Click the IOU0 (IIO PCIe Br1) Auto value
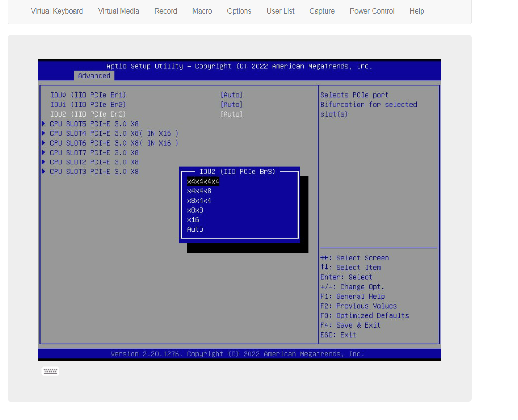 (x=232, y=95)
